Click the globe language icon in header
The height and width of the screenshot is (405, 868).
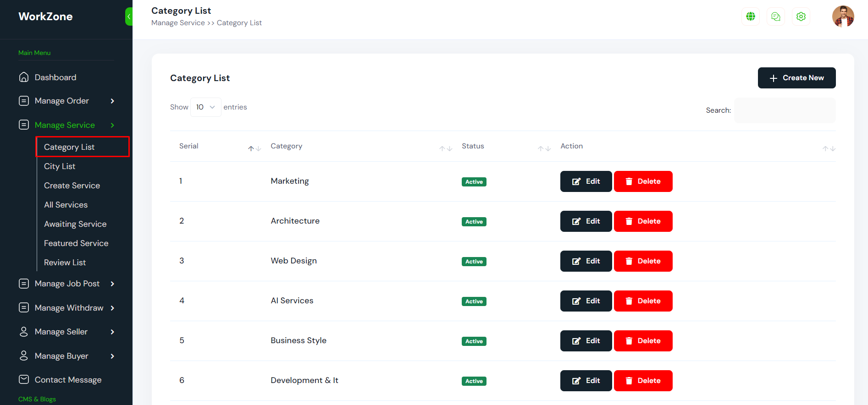[x=750, y=16]
